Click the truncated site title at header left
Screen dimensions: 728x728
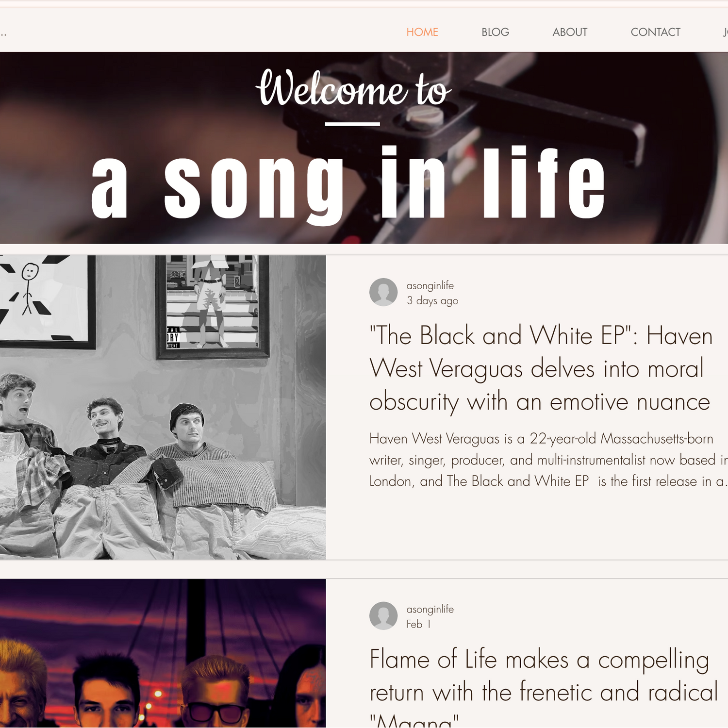[3, 33]
